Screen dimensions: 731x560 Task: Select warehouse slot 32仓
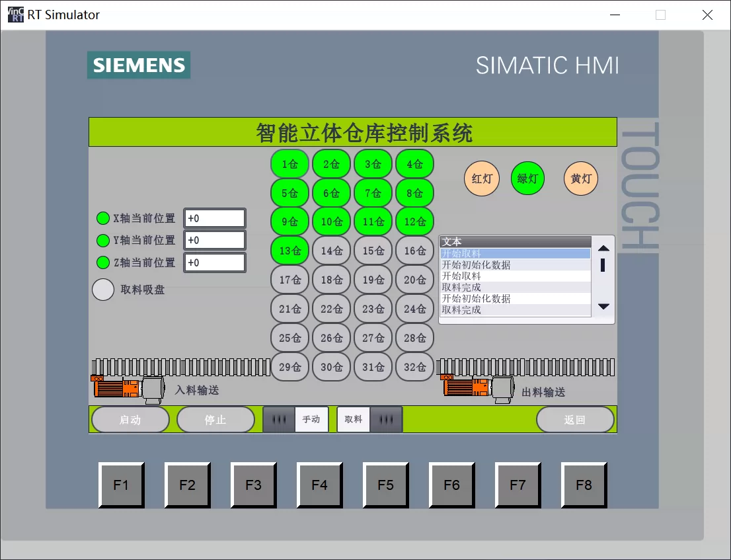tap(415, 367)
